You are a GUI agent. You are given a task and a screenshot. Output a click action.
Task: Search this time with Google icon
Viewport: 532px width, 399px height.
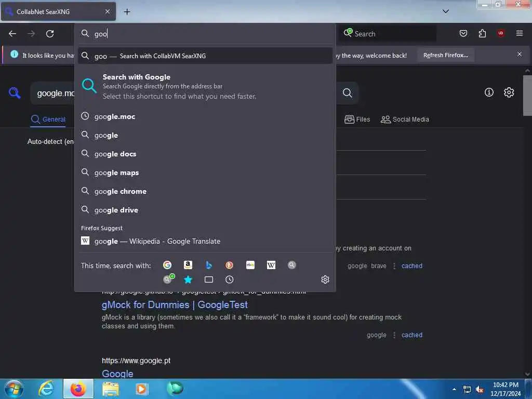pyautogui.click(x=167, y=265)
